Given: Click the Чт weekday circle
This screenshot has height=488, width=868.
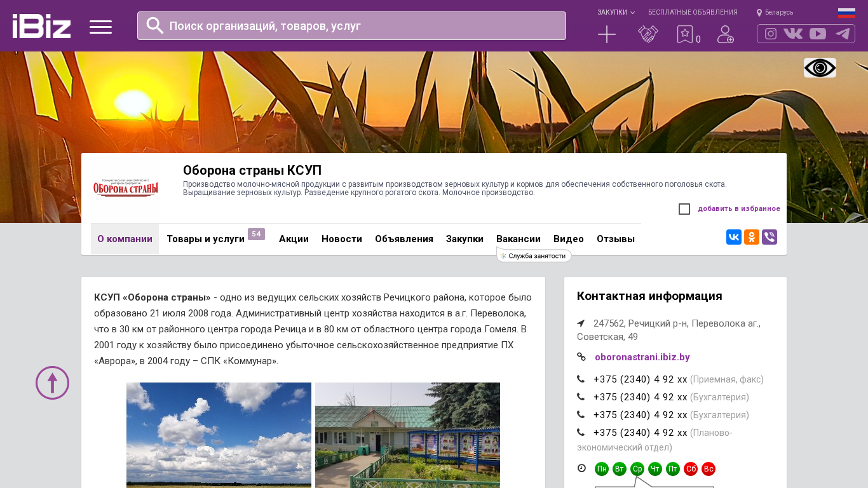Looking at the screenshot, I should pyautogui.click(x=655, y=469).
